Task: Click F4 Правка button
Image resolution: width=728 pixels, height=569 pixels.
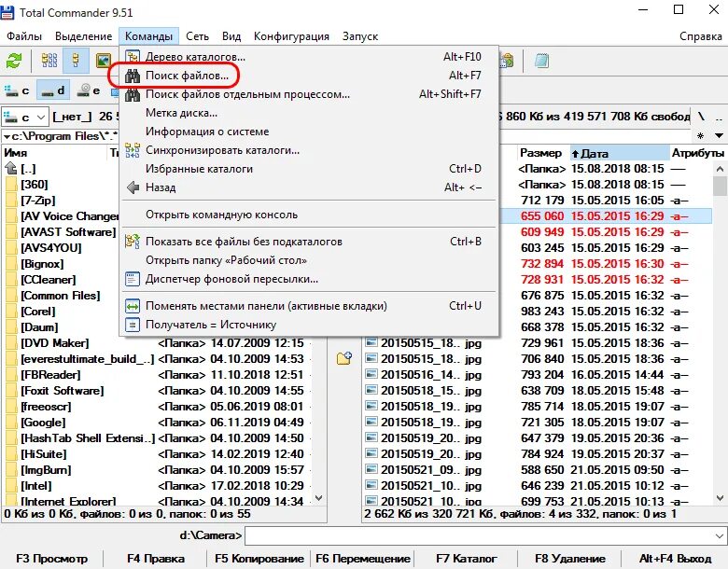Action: point(156,559)
